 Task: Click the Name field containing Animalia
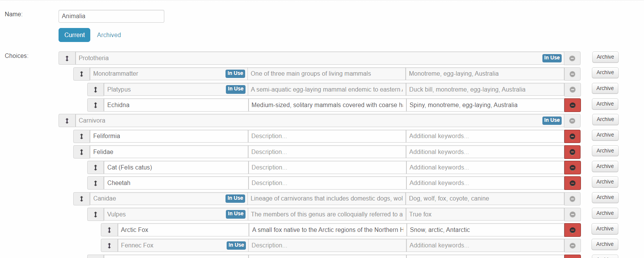tap(111, 16)
